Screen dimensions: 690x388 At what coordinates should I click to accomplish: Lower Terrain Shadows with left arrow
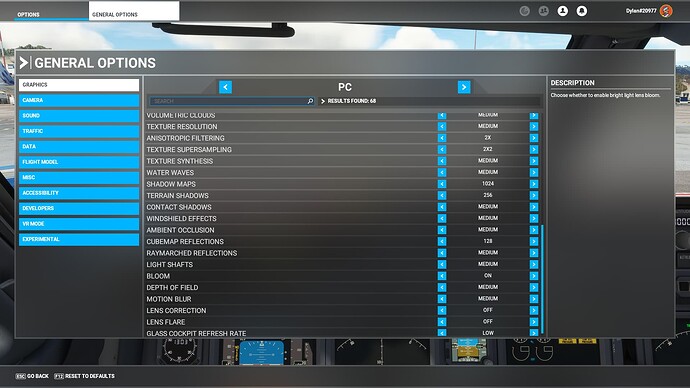(x=442, y=195)
